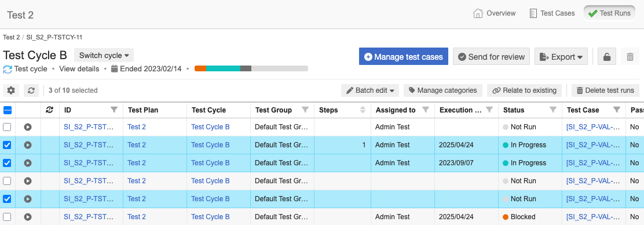Open the table settings gear icon

coord(11,90)
